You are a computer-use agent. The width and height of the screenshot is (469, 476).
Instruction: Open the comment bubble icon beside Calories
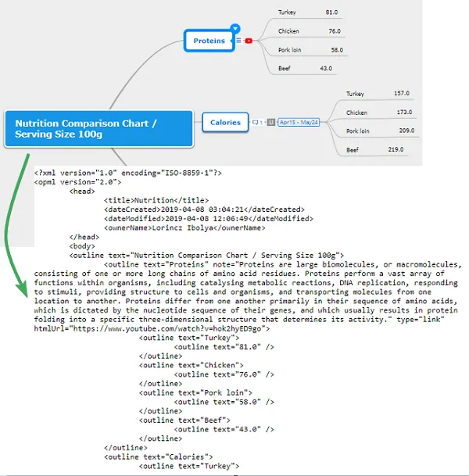(255, 122)
